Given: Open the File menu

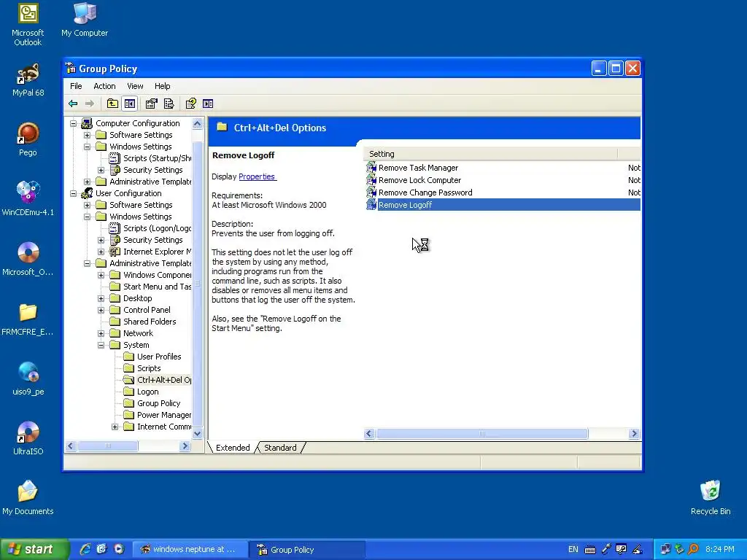Looking at the screenshot, I should tap(76, 86).
